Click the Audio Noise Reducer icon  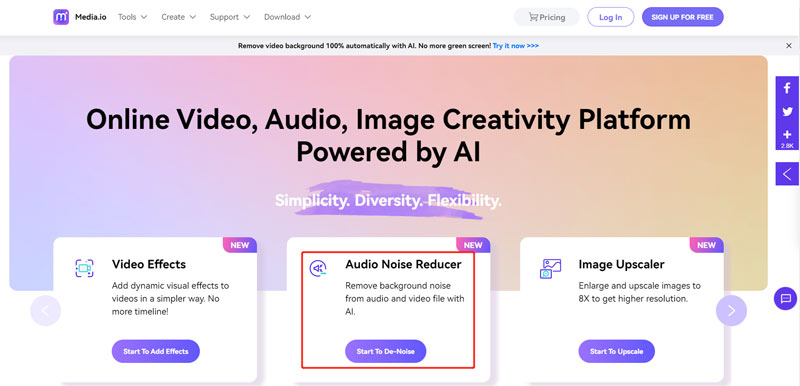click(x=318, y=268)
